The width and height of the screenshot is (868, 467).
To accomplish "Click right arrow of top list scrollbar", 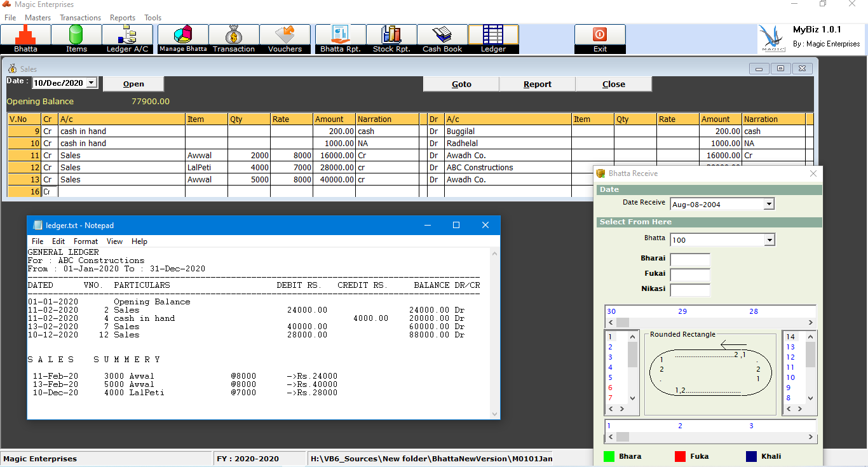I will coord(810,322).
